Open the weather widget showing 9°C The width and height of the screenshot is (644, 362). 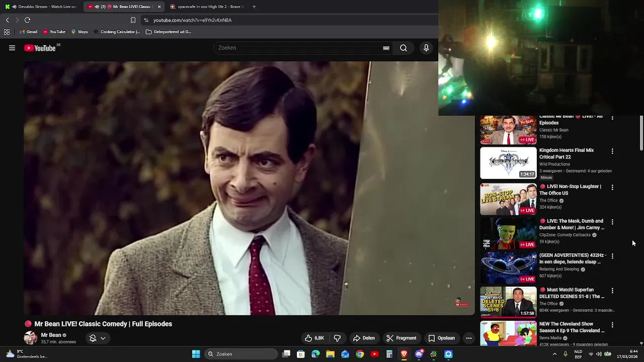click(26, 354)
